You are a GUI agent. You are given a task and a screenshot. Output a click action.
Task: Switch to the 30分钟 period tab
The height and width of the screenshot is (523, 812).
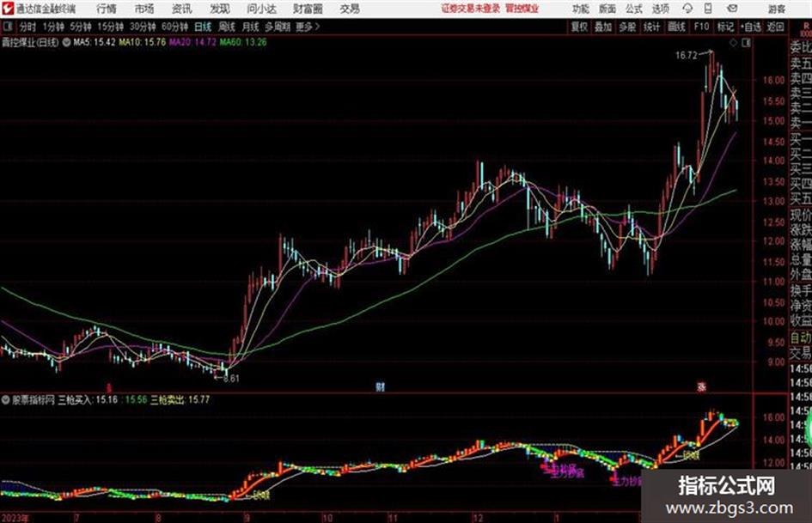(x=143, y=27)
